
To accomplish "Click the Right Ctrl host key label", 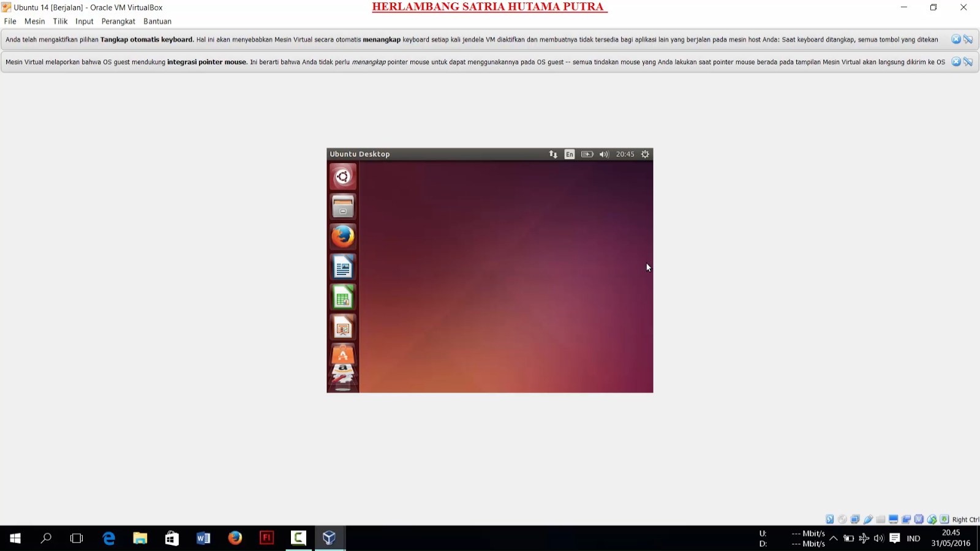I will click(x=966, y=520).
